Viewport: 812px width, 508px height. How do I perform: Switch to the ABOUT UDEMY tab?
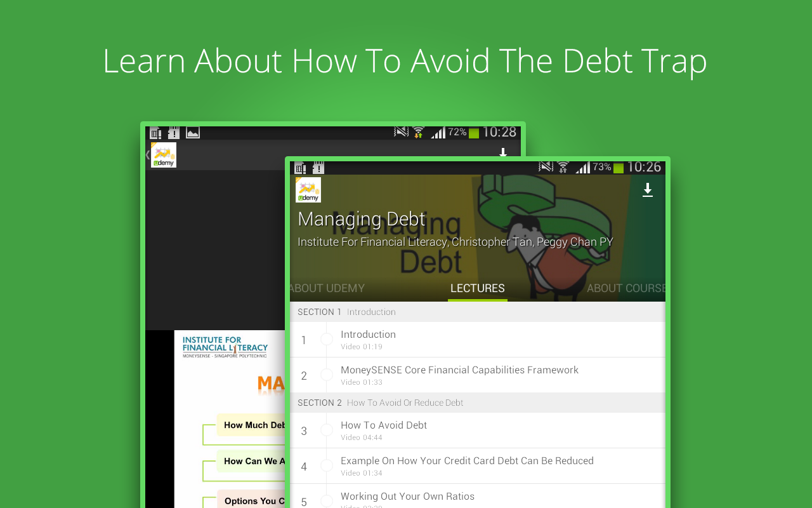pos(327,288)
